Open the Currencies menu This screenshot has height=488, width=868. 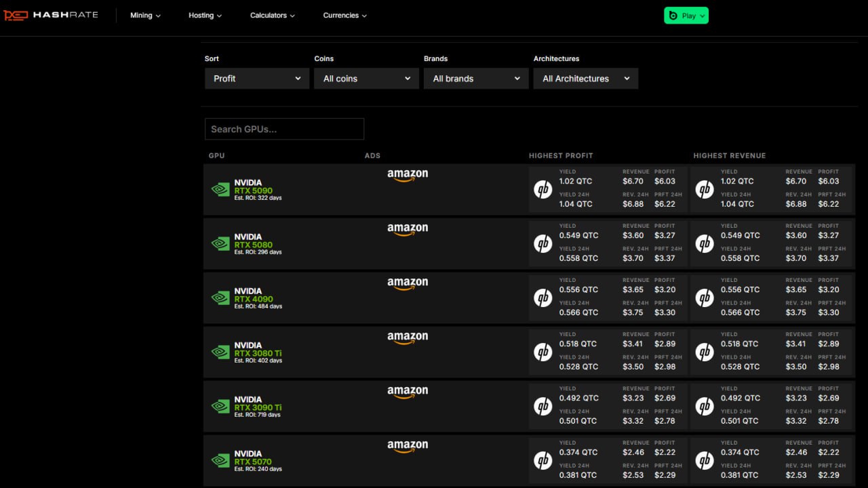pos(344,16)
